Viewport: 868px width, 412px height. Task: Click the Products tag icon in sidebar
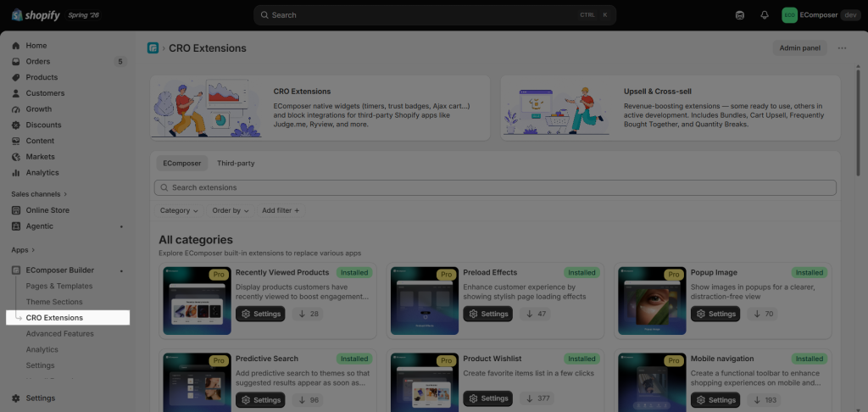coord(15,77)
